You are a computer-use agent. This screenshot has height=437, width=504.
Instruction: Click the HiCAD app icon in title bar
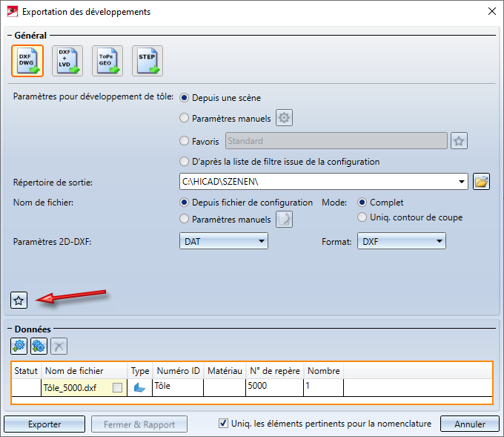[12, 12]
